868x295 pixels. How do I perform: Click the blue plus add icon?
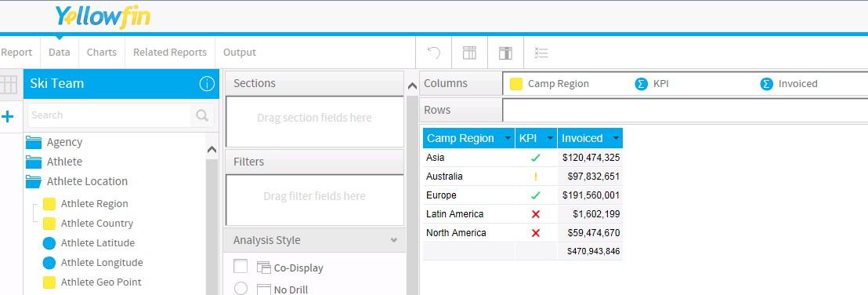coord(7,116)
